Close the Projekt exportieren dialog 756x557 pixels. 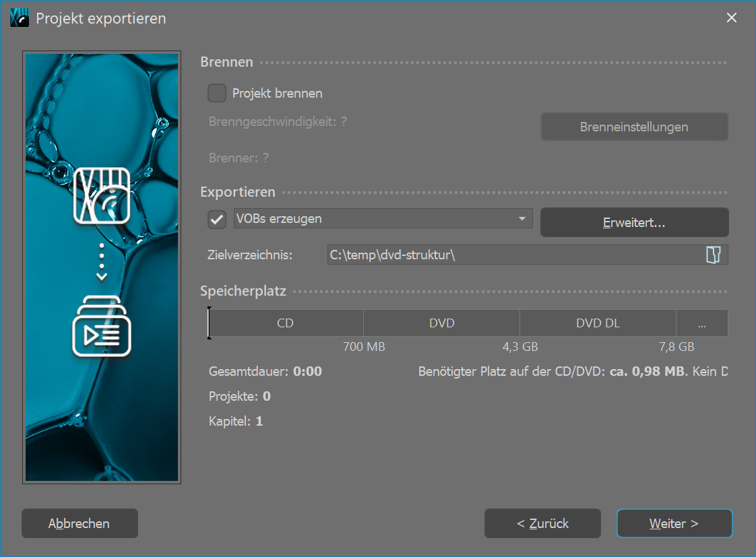pos(732,18)
